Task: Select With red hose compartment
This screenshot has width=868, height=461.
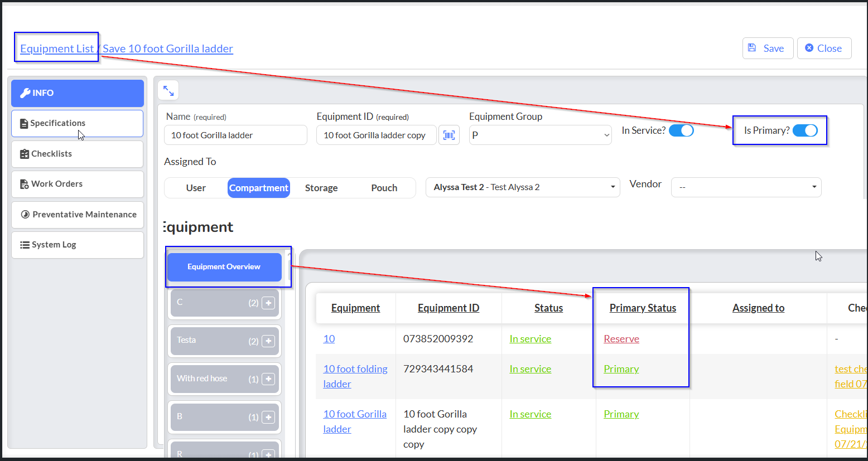Action: [224, 379]
